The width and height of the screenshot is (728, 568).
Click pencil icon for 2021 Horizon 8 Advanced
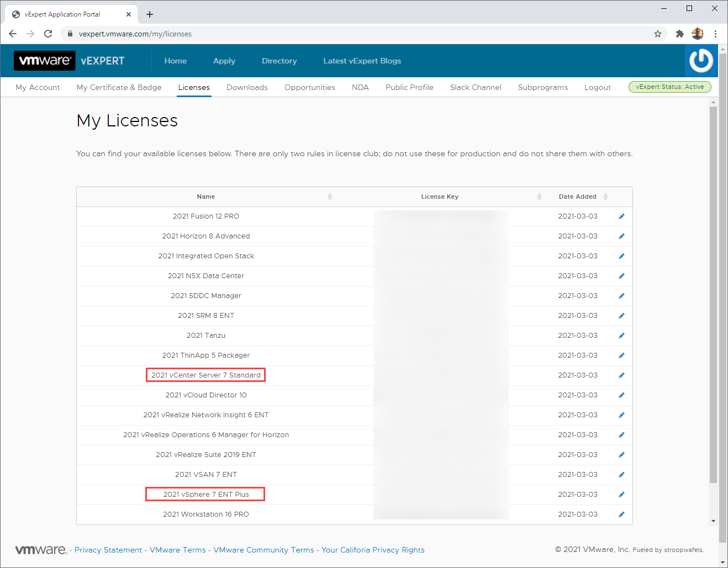(621, 236)
